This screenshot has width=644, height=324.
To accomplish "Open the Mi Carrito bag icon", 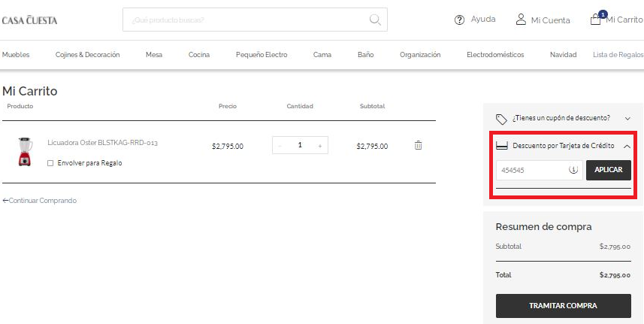I will pos(595,20).
